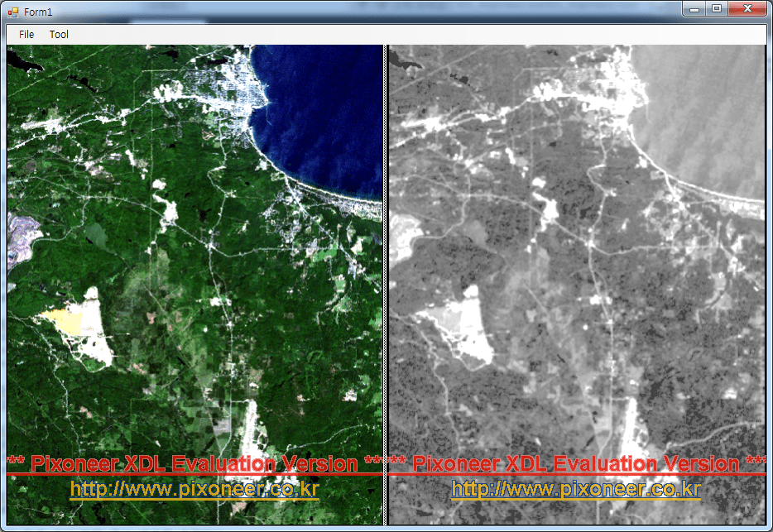
Task: Click the grayscale satellite image panel
Action: pos(577,285)
